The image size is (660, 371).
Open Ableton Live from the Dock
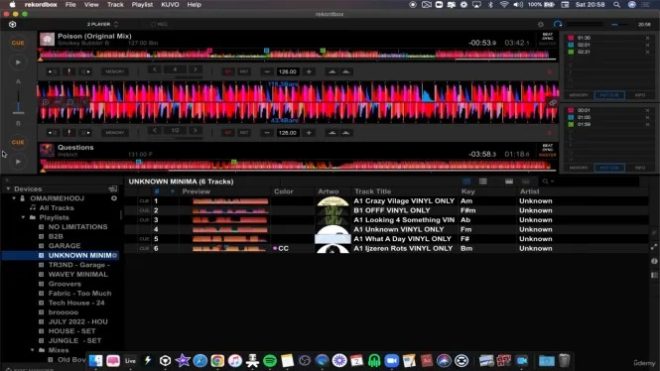pos(130,360)
